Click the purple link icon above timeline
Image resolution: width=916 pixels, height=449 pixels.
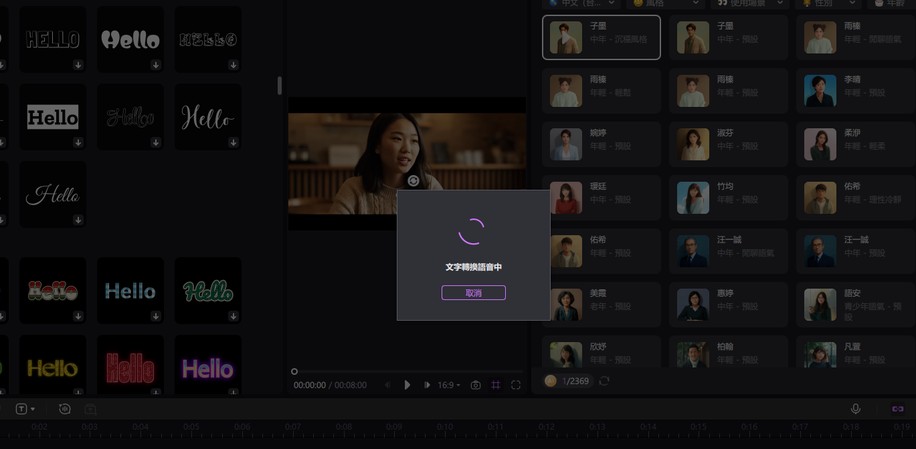pos(897,409)
